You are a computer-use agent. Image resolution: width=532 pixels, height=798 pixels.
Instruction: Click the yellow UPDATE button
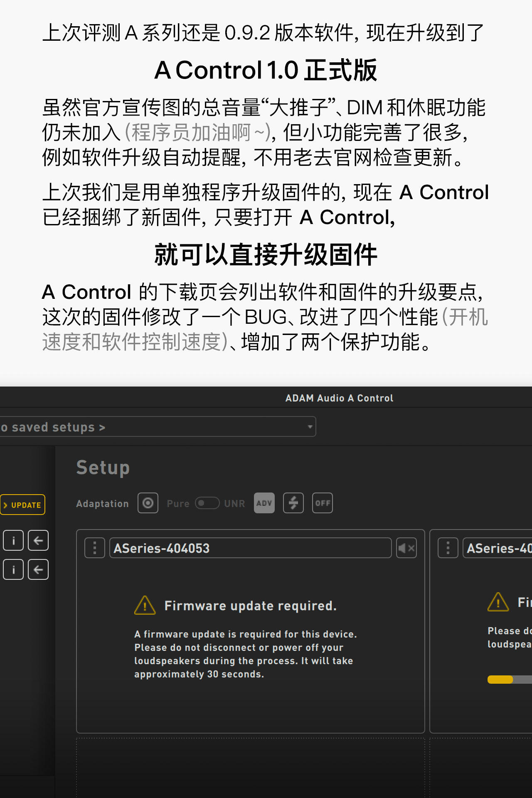tap(22, 505)
